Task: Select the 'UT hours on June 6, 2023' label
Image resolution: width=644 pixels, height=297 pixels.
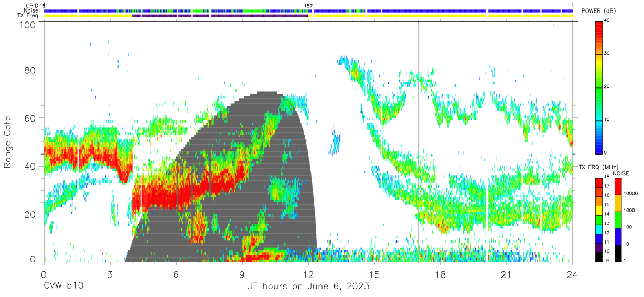Action: tap(308, 287)
